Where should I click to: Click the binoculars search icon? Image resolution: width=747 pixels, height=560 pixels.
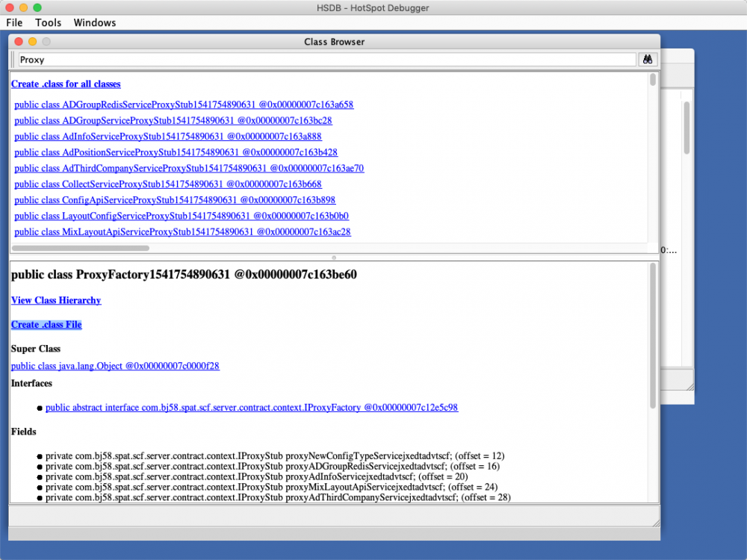coord(648,60)
